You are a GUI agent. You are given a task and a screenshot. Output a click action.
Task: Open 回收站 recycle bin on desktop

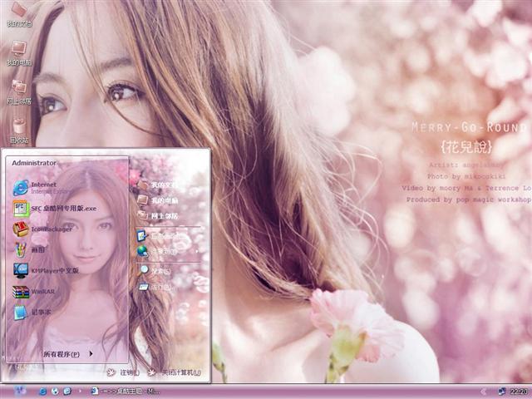[18, 130]
